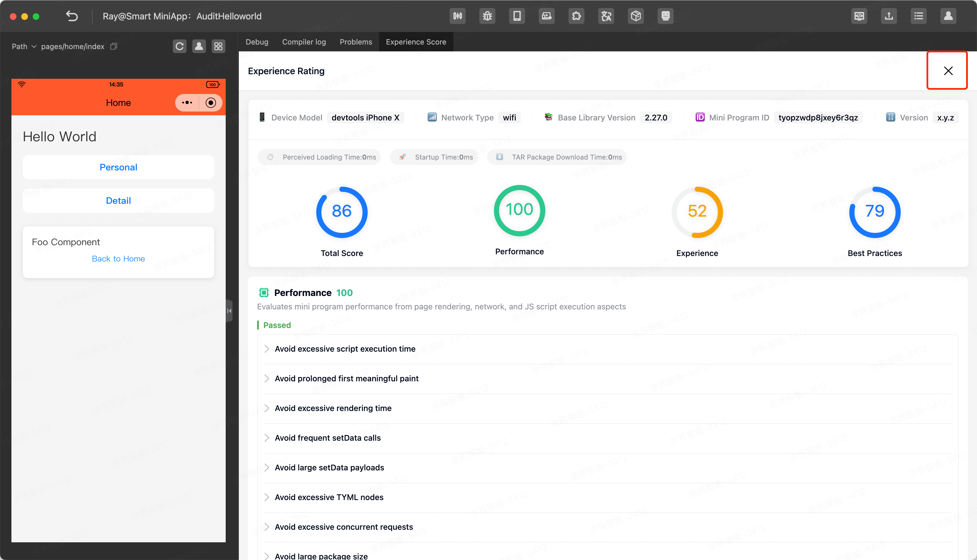The image size is (977, 560).
Task: Open the Path dropdown
Action: click(x=24, y=46)
